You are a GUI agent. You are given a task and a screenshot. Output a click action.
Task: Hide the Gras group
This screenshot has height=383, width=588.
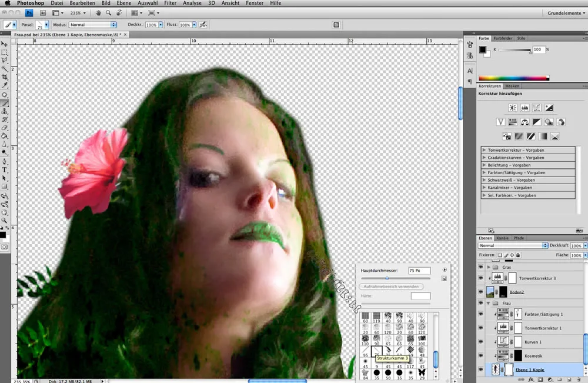tap(481, 267)
